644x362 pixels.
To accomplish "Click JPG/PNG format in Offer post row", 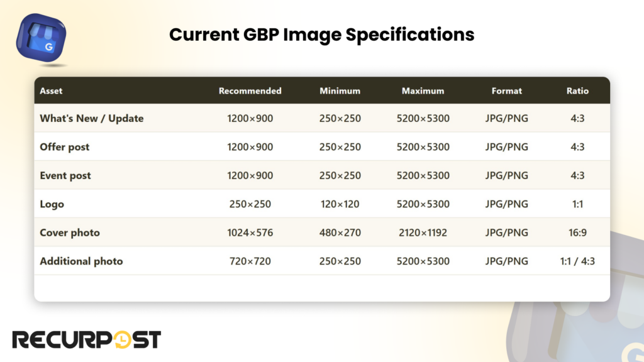I will [506, 147].
